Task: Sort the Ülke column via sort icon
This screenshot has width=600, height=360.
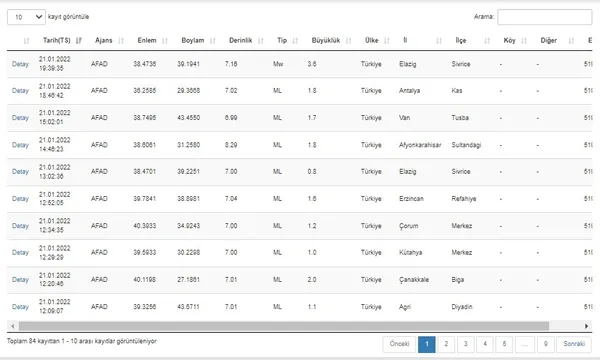Action: (387, 41)
